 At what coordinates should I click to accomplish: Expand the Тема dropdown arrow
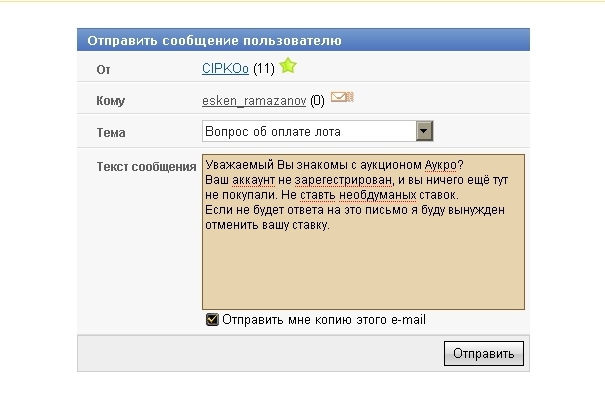pyautogui.click(x=424, y=131)
